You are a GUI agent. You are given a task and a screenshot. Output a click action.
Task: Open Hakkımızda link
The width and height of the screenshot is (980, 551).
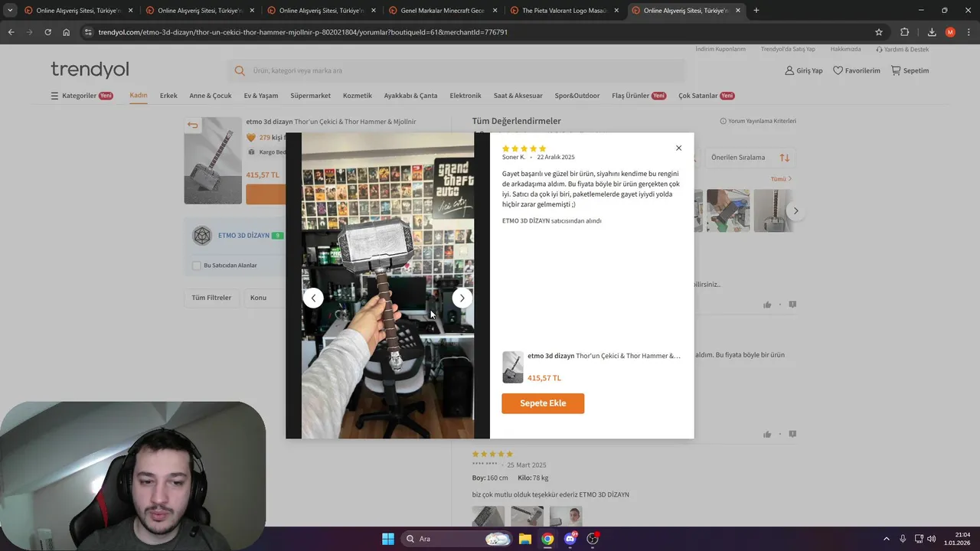click(x=846, y=49)
